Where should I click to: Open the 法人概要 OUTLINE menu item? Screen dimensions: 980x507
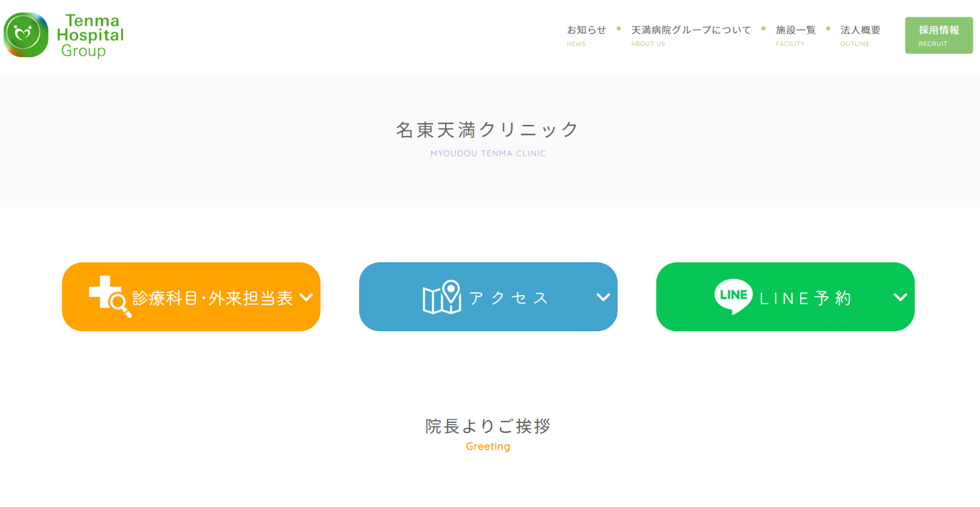[x=860, y=36]
